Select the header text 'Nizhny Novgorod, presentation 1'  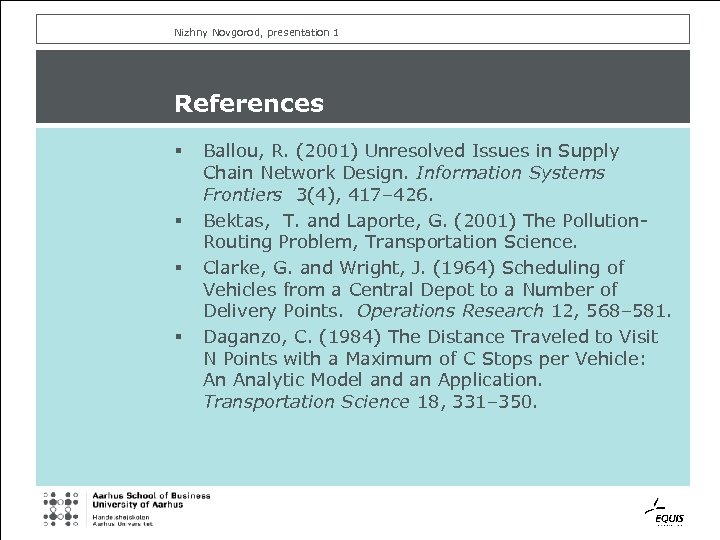click(x=256, y=32)
